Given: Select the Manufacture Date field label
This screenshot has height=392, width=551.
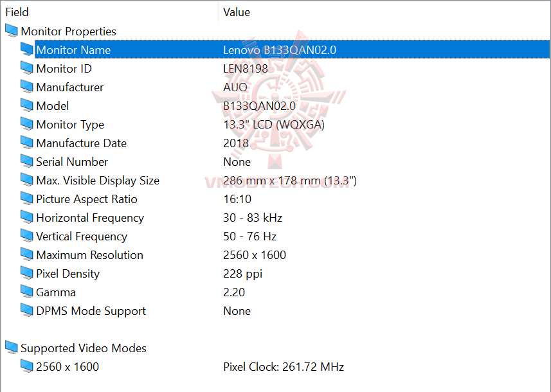Looking at the screenshot, I should [82, 143].
